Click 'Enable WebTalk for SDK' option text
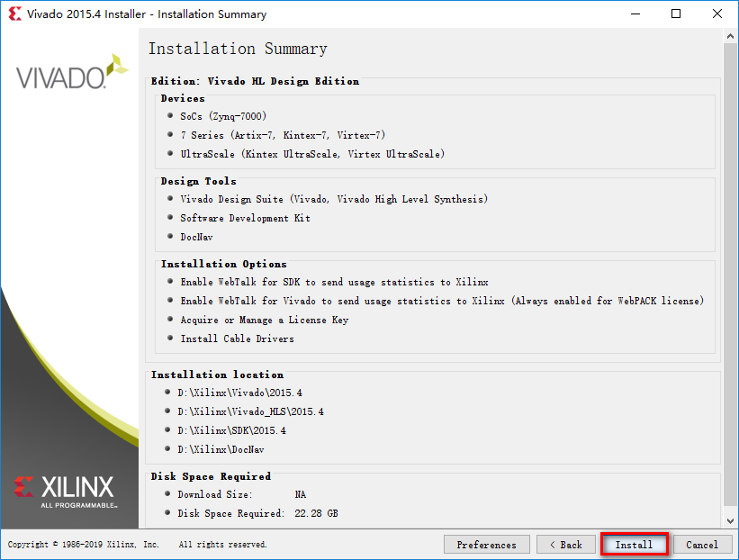Screen dimensions: 739x560 click(x=334, y=283)
